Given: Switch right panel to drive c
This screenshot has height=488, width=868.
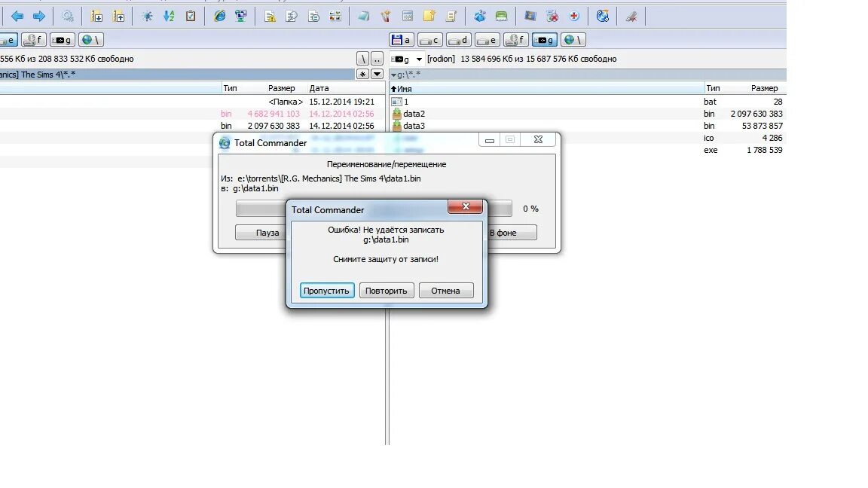Looking at the screenshot, I should coord(430,40).
